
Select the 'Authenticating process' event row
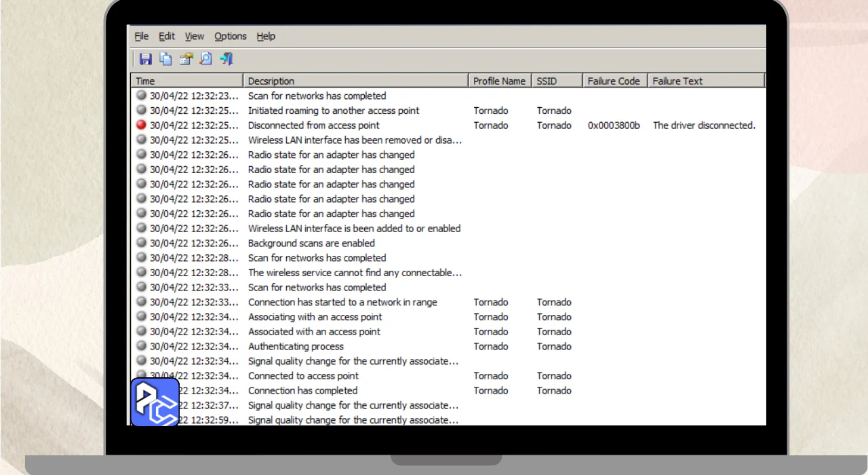coord(296,346)
